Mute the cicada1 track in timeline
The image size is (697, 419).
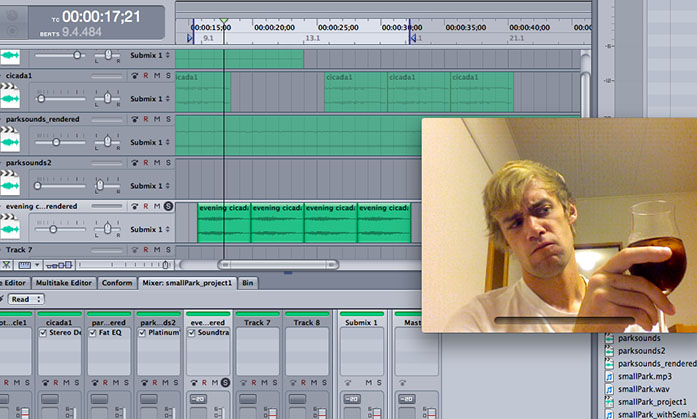tap(157, 75)
